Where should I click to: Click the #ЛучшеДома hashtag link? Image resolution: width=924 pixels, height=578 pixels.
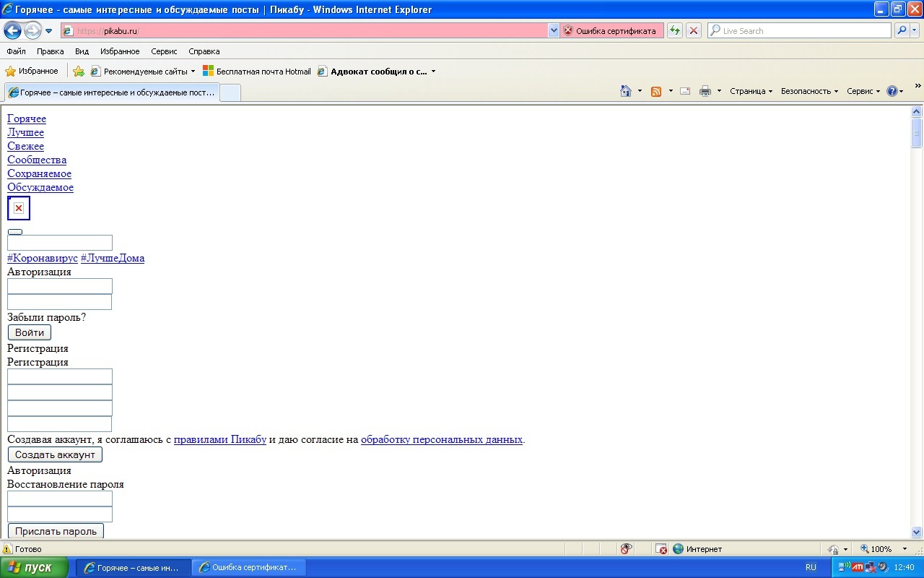tap(113, 258)
